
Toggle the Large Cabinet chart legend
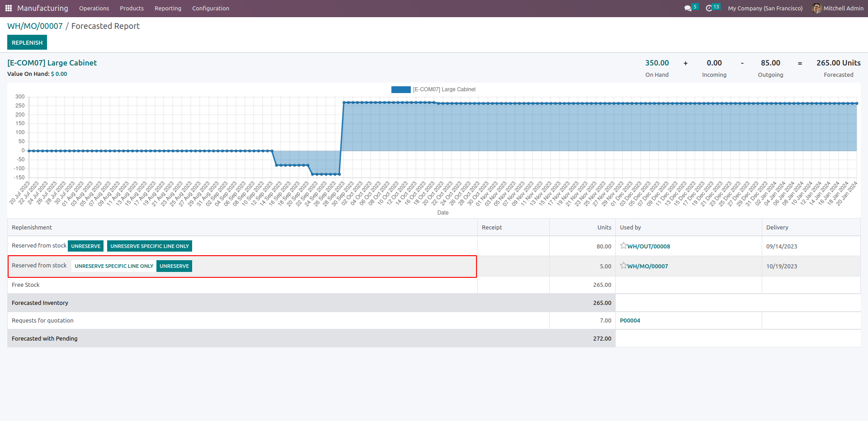pyautogui.click(x=433, y=89)
